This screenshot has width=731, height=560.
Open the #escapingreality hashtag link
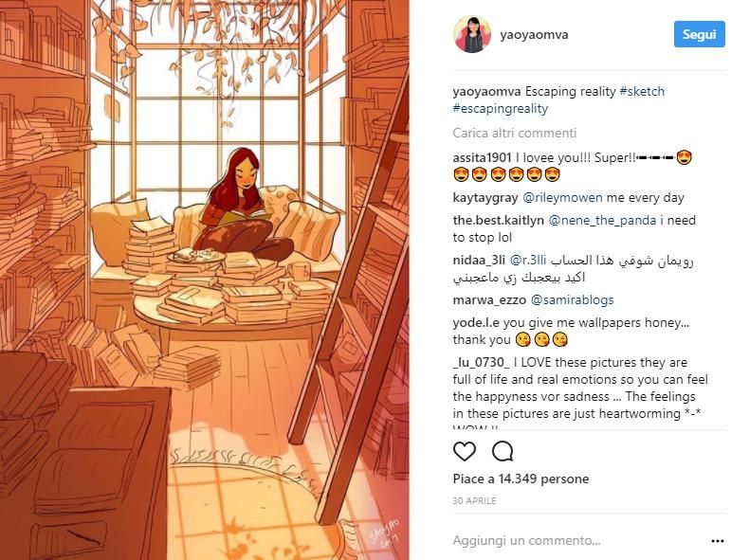point(501,109)
